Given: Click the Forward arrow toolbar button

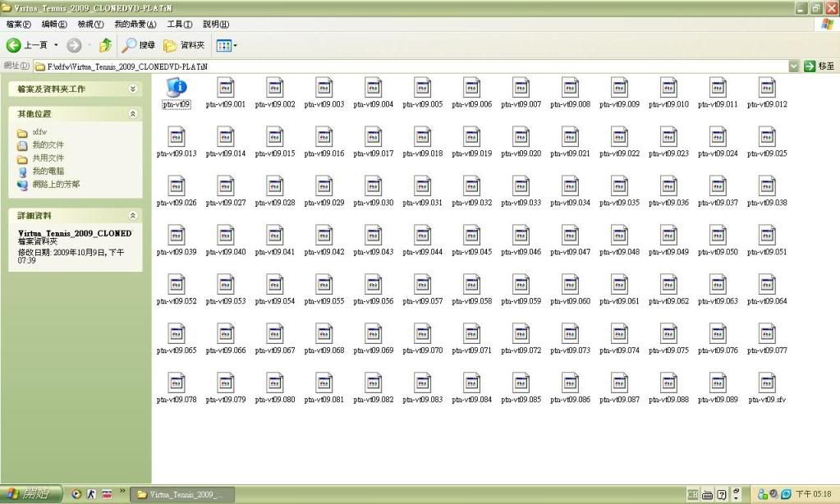Looking at the screenshot, I should [x=74, y=45].
